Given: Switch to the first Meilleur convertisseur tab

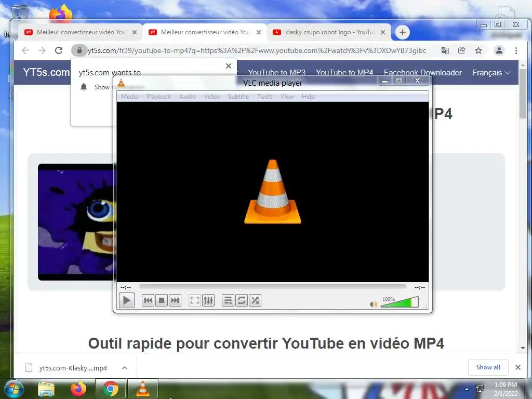Looking at the screenshot, I should pos(80,32).
